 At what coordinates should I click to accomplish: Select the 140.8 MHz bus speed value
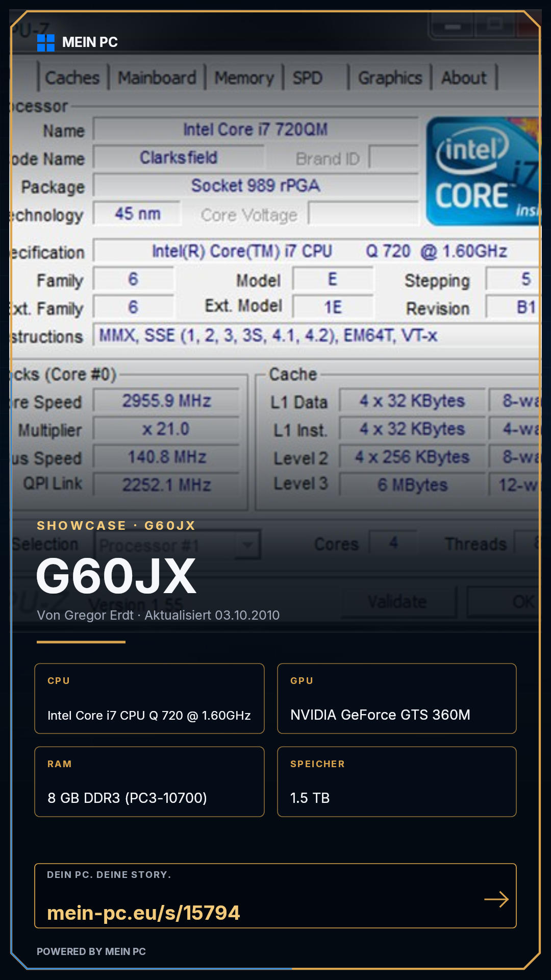pos(166,457)
